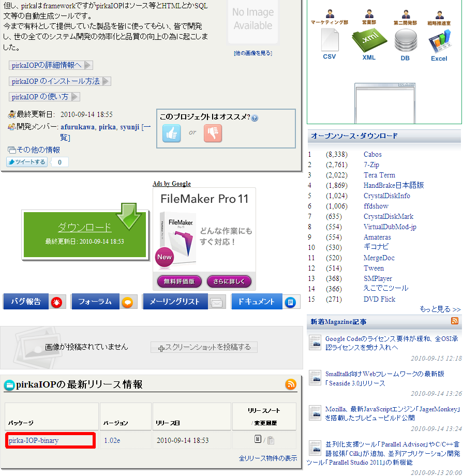Open pirkaIOPの詳細情報へ link

coord(50,65)
